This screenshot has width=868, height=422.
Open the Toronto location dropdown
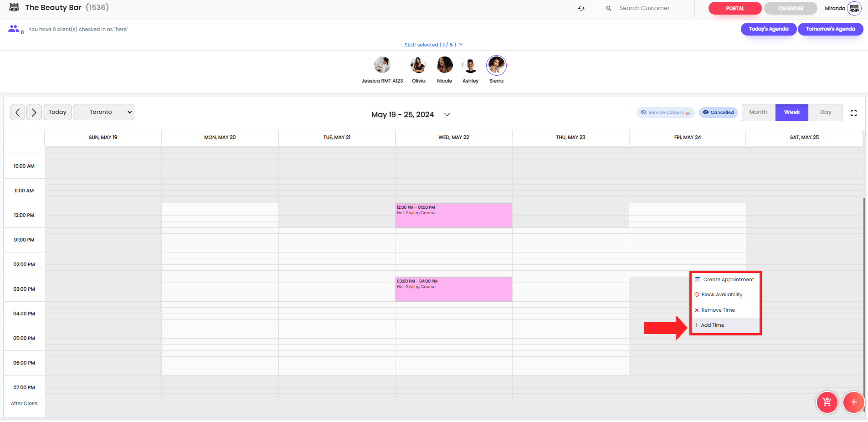click(x=103, y=112)
